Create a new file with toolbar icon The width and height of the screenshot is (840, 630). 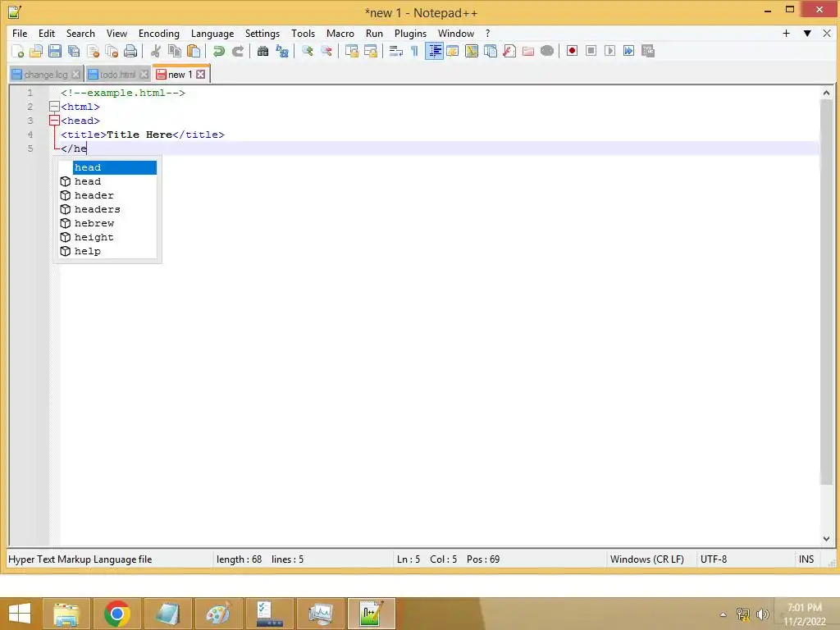tap(18, 51)
